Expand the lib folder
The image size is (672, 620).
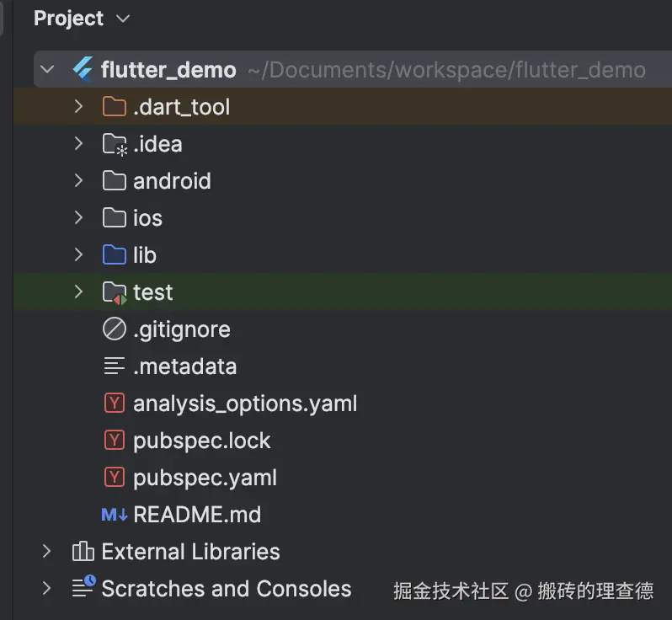78,255
